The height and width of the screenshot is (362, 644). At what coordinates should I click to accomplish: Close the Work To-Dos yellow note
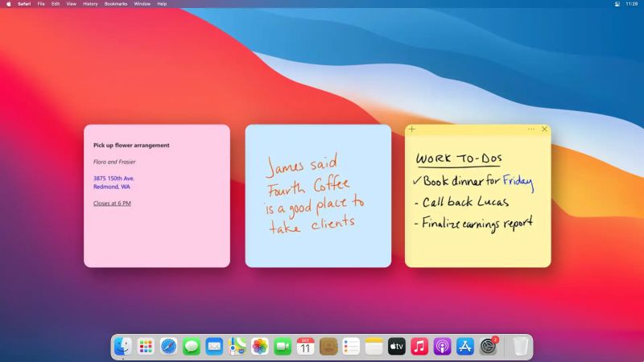pyautogui.click(x=545, y=130)
